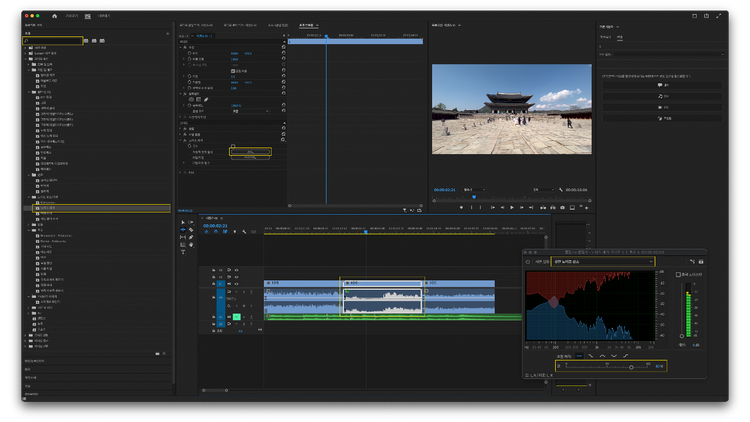
Task: Toggle the checkbox at top right of denoise window
Action: pos(678,274)
